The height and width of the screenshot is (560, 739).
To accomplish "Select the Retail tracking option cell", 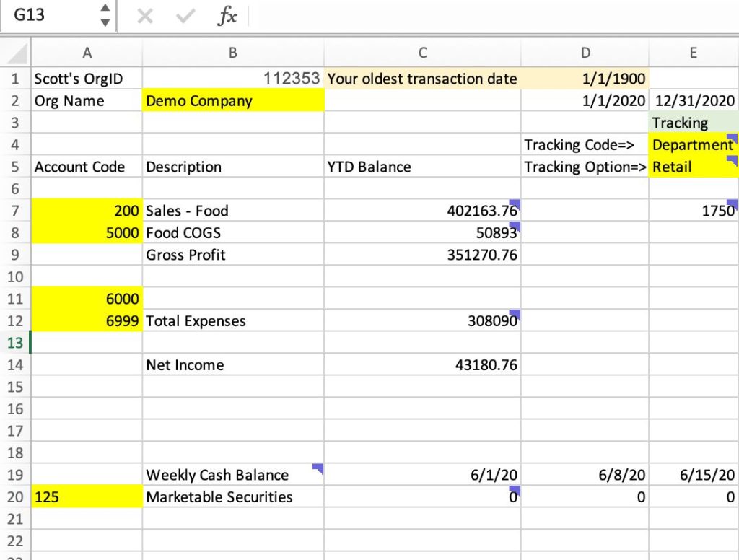I will click(x=693, y=167).
